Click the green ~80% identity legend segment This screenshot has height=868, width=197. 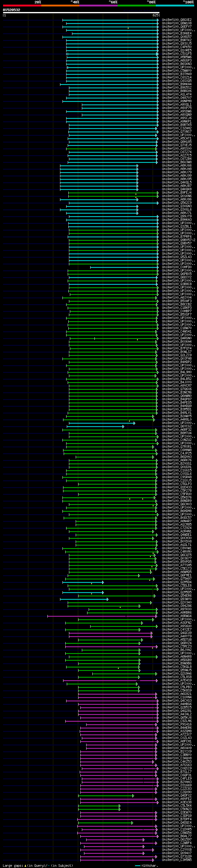click(x=136, y=6)
